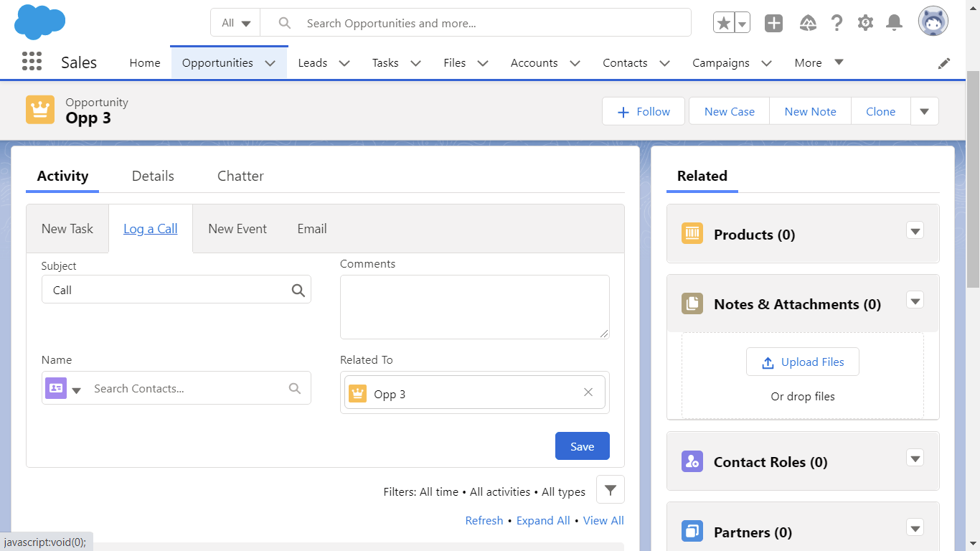Open the Accounts tab
Screen dimensions: 980x551
pyautogui.click(x=534, y=62)
